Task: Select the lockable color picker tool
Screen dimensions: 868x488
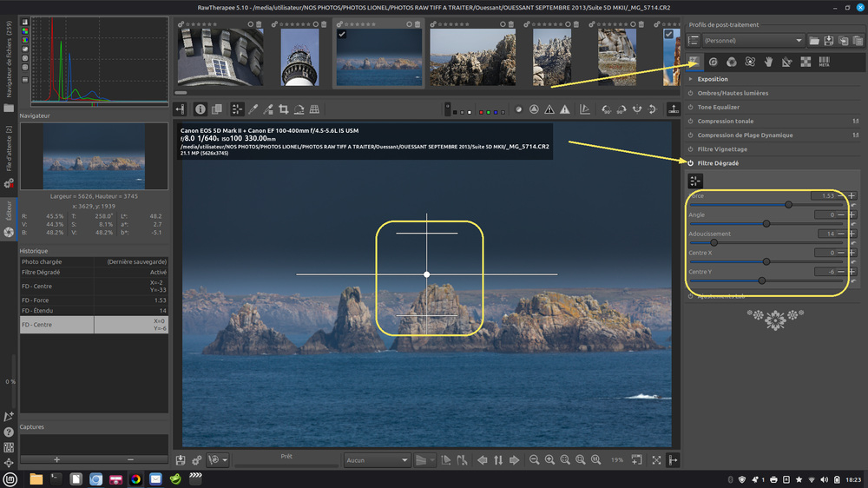Action: 268,109
